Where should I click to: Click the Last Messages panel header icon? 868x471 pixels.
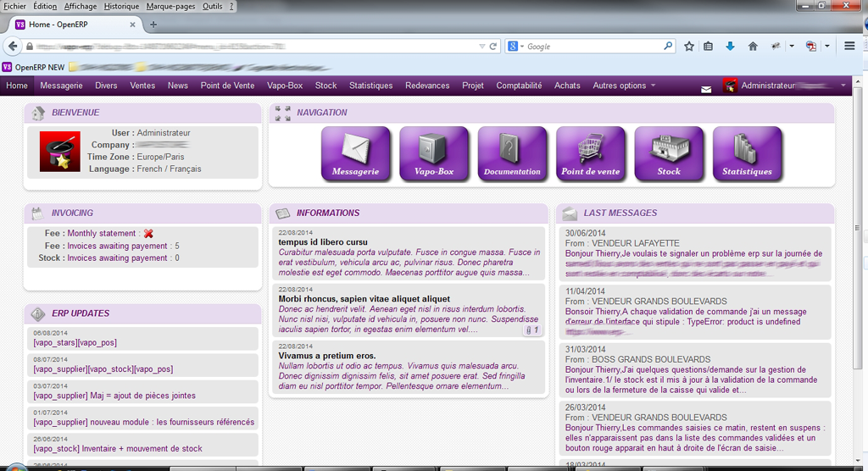tap(570, 213)
